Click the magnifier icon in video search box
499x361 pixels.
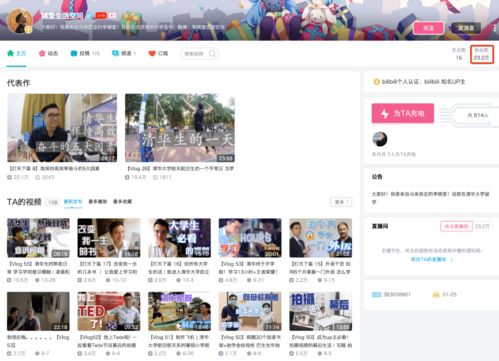[x=212, y=53]
